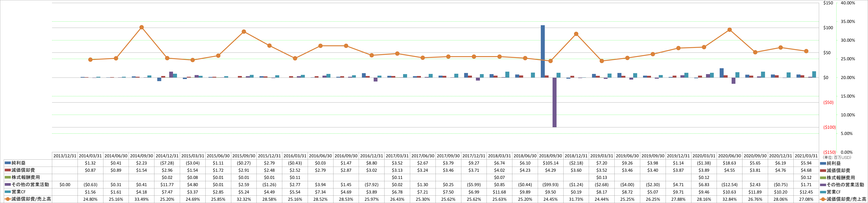Click the $0.00 cell under 2013/12/31

(65, 185)
